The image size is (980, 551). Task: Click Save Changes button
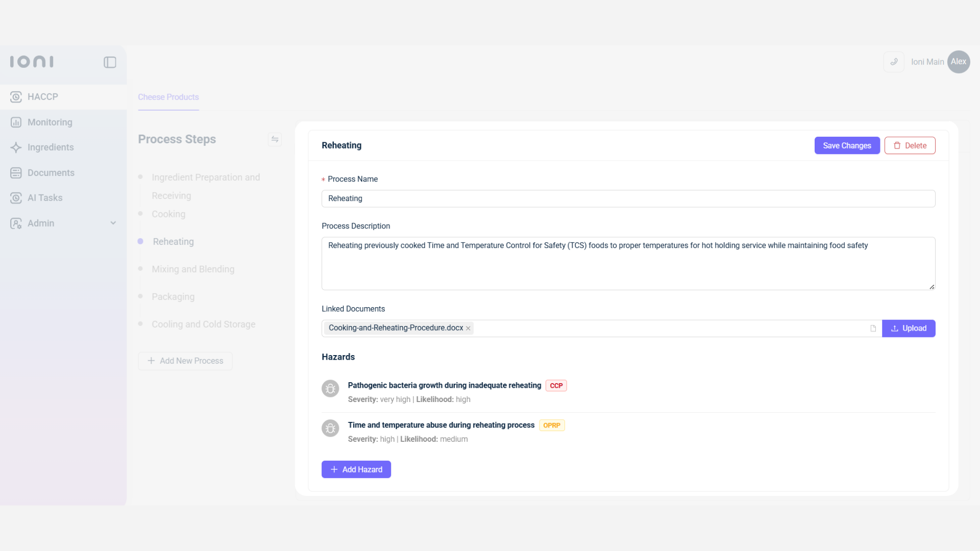pos(846,145)
